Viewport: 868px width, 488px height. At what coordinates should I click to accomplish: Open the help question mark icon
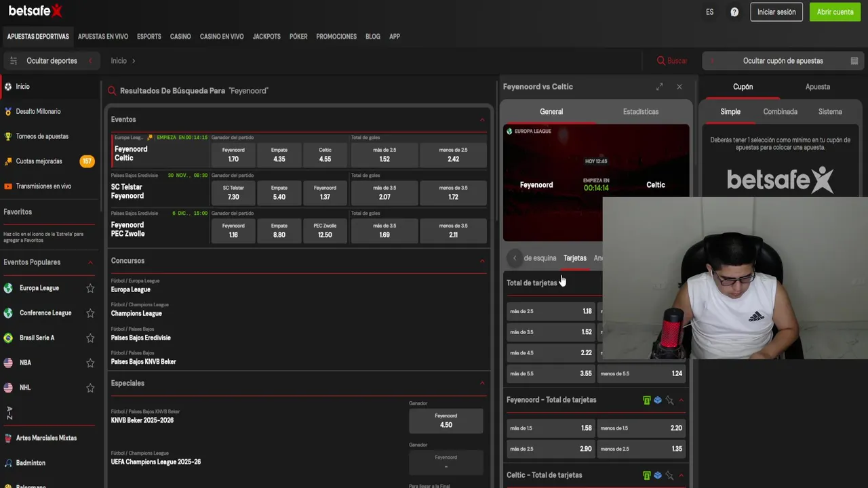(x=734, y=12)
